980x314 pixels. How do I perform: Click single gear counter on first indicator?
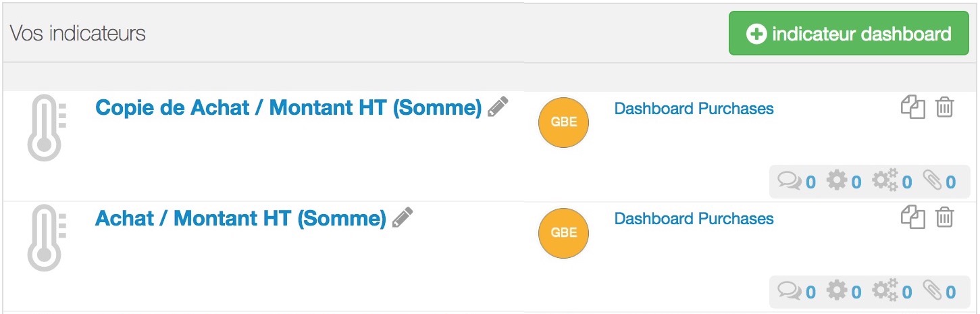tap(844, 181)
